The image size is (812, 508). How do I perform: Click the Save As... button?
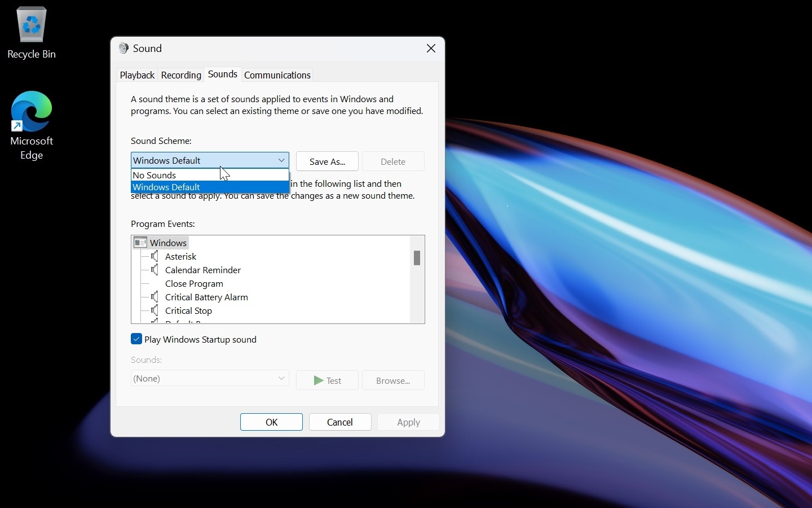pyautogui.click(x=327, y=161)
